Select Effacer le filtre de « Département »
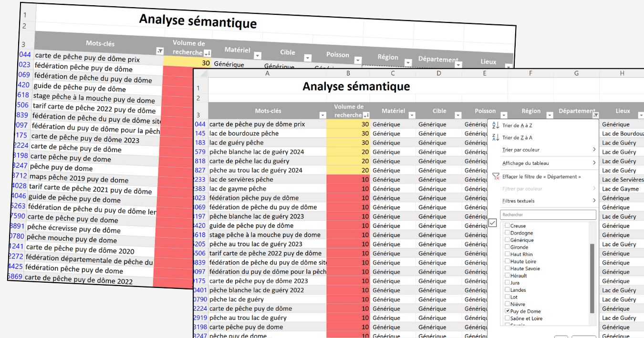 (x=541, y=176)
